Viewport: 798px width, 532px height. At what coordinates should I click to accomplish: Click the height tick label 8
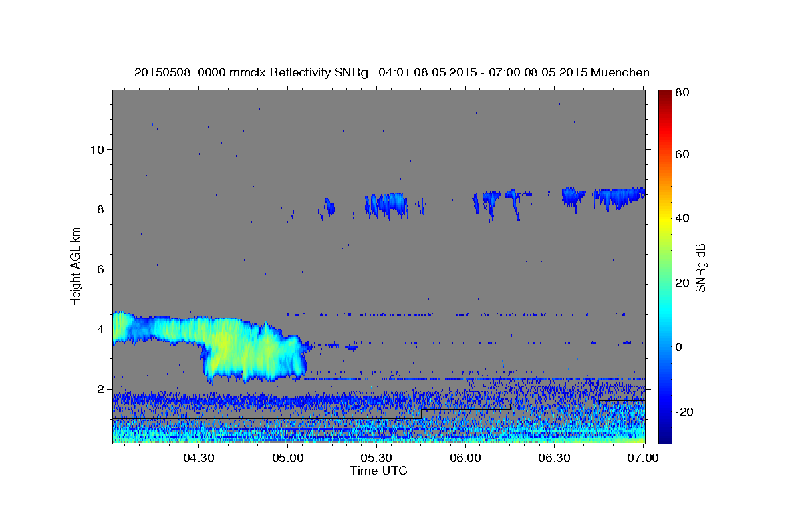coord(100,209)
